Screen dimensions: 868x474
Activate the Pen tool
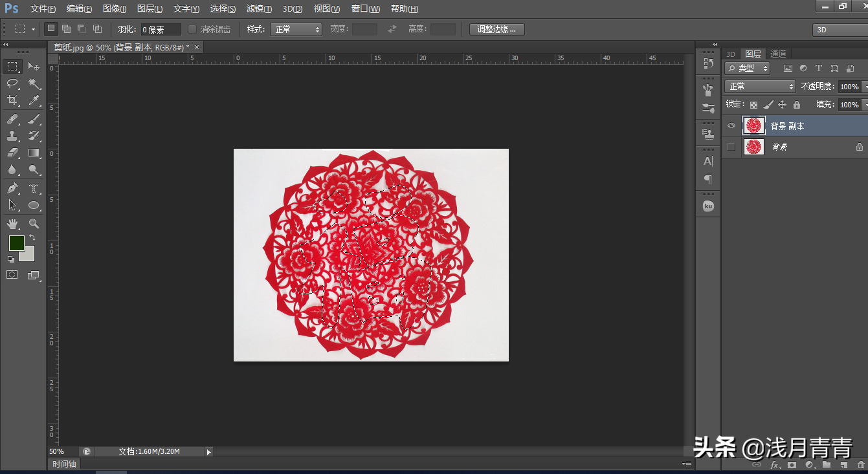click(x=12, y=188)
